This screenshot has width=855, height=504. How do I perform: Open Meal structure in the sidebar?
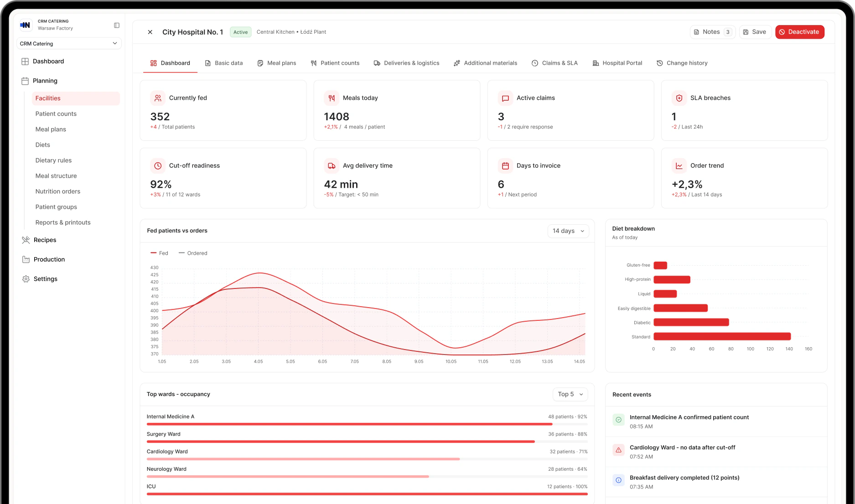[56, 176]
